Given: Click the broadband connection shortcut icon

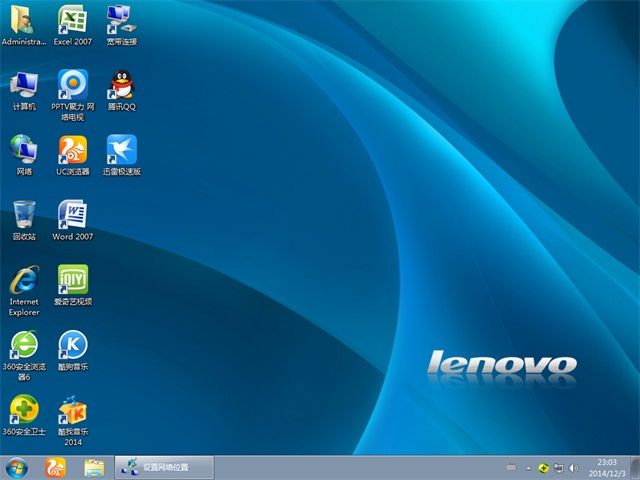Looking at the screenshot, I should click(121, 20).
